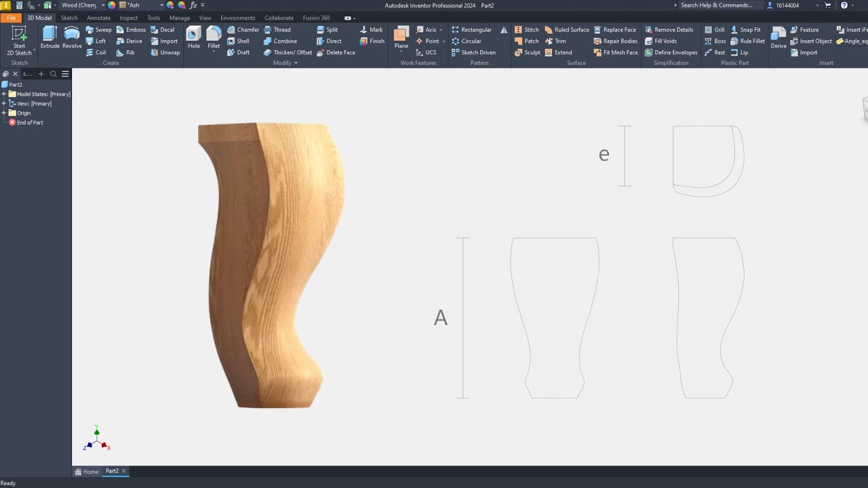Expand the View: [Primary] node
Image resolution: width=868 pixels, height=488 pixels.
4,104
